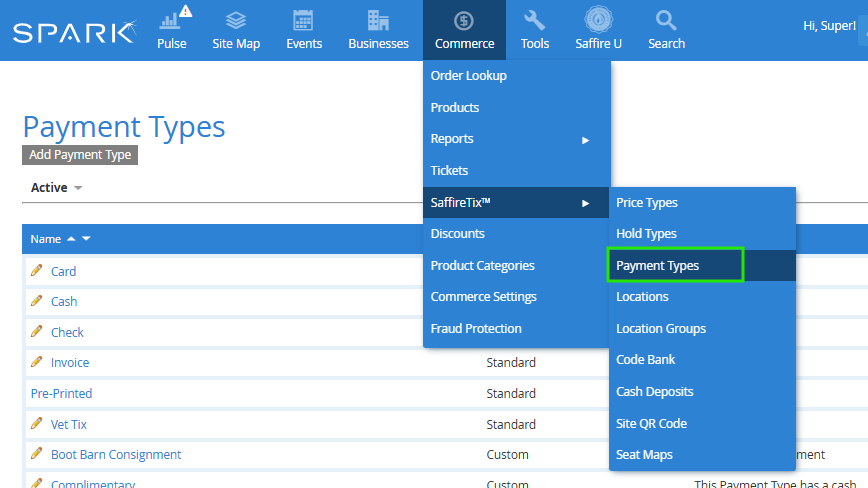Image resolution: width=868 pixels, height=488 pixels.
Task: Open Fraud Protection menu item
Action: click(x=476, y=328)
